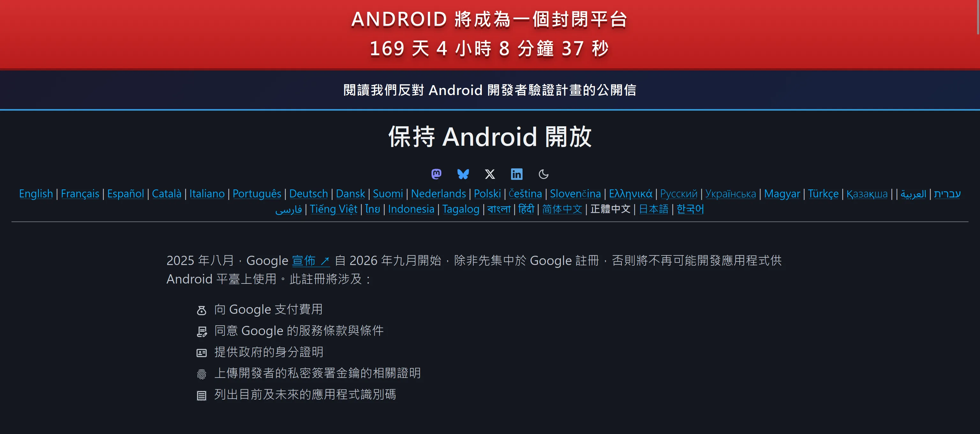Click the signed document icon beside 服務條款
Image resolution: width=980 pixels, height=434 pixels.
click(x=202, y=331)
